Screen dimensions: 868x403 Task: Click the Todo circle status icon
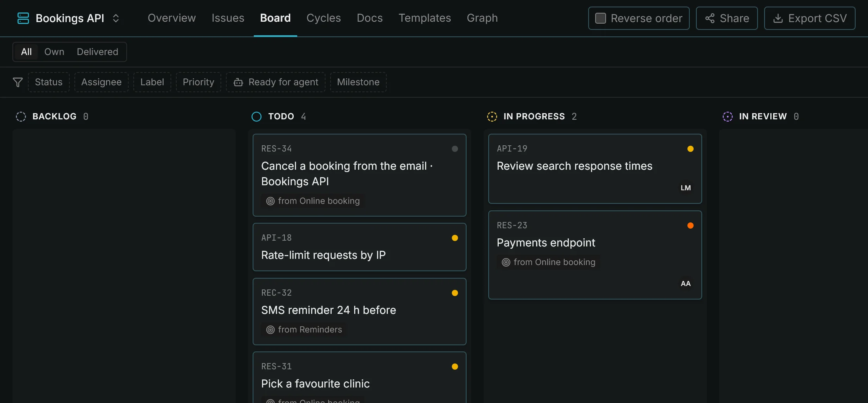point(257,117)
